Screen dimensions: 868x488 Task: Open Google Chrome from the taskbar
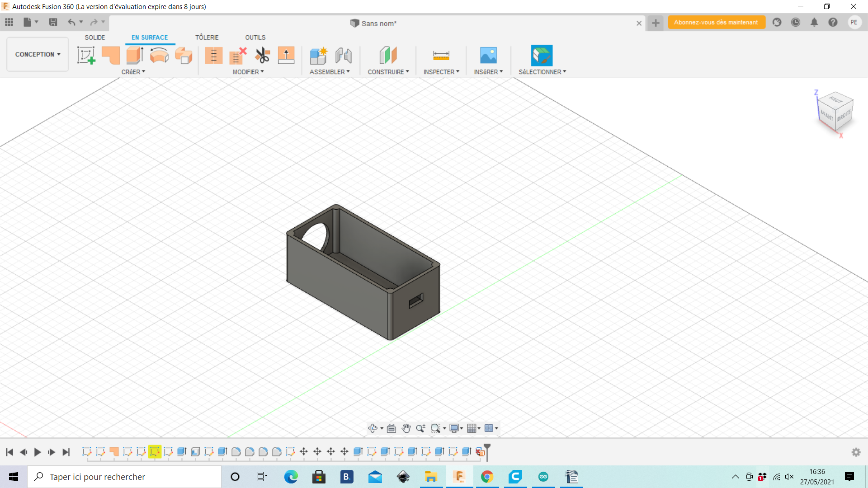point(487,477)
